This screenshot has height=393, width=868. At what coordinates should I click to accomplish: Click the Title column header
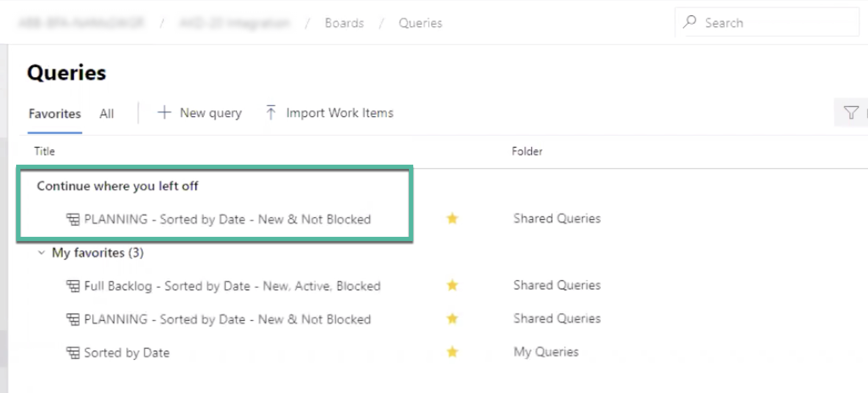pos(45,152)
